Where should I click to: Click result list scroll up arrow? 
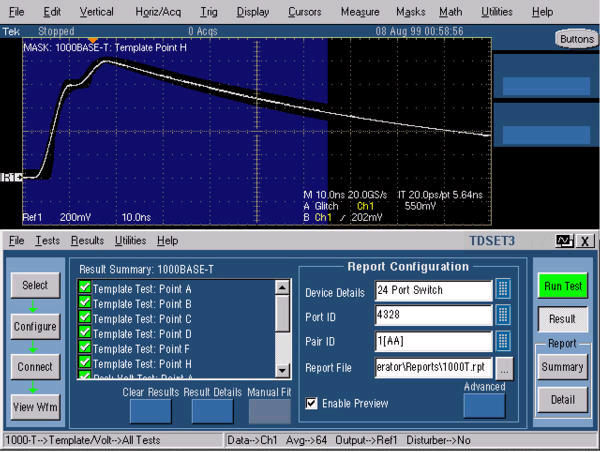(x=282, y=287)
